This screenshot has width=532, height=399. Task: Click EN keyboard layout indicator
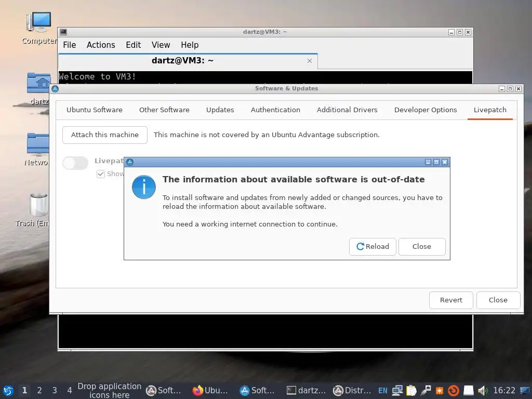pyautogui.click(x=383, y=391)
